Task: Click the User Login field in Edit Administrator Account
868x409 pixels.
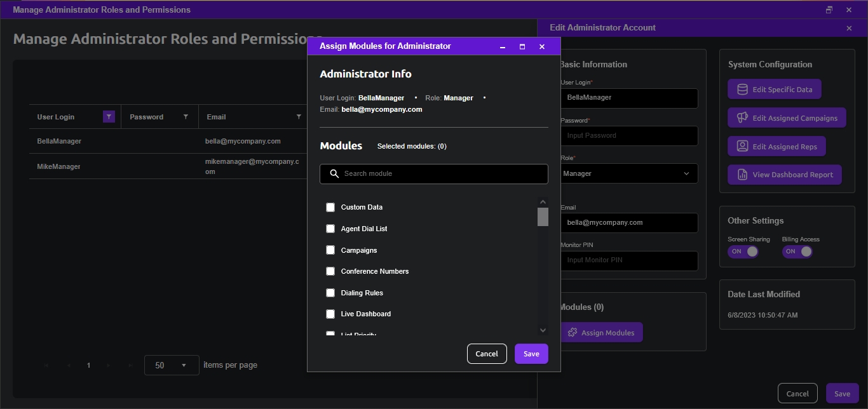Action: click(628, 98)
